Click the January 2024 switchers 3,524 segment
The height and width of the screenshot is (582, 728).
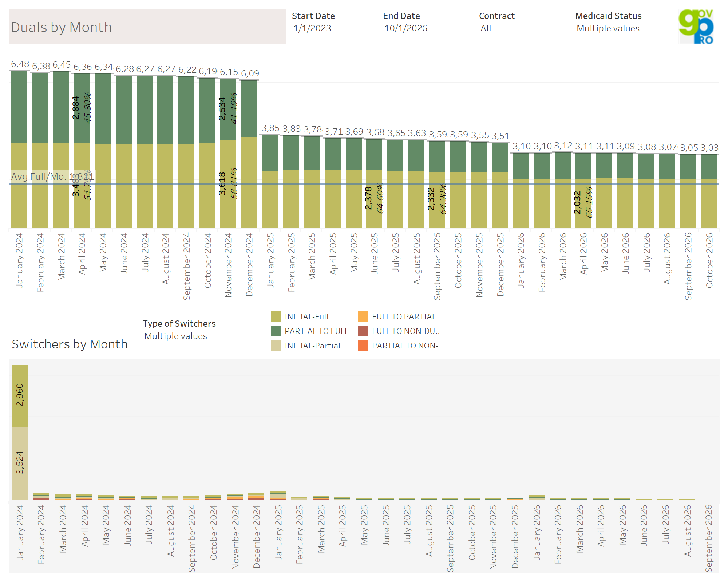pos(20,463)
